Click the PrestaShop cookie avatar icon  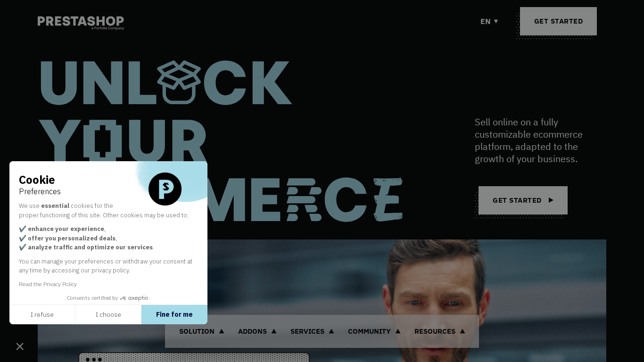165,189
